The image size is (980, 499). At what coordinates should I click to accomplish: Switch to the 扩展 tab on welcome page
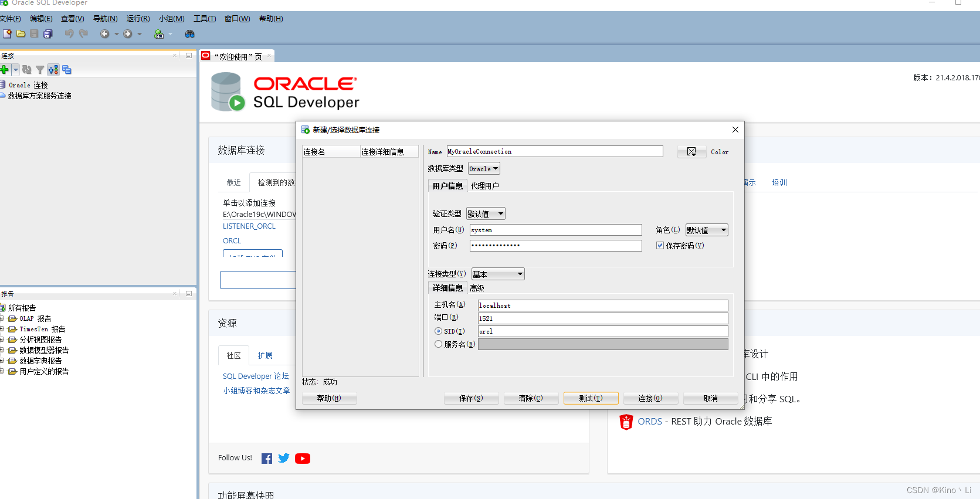coord(265,355)
